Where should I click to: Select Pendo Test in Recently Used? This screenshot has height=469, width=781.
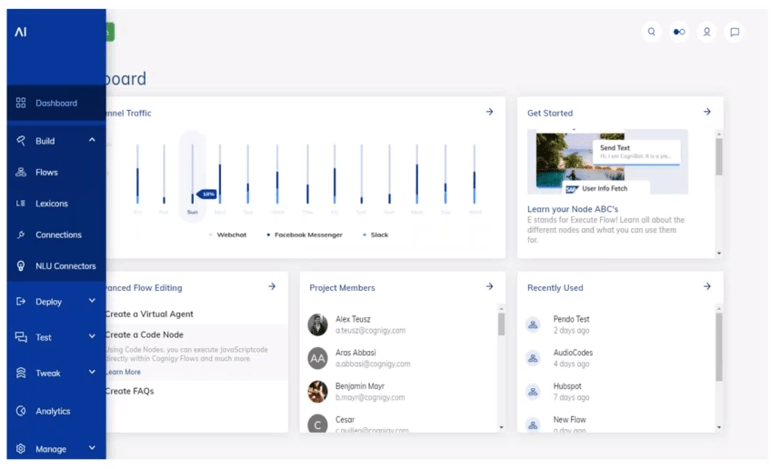coord(571,319)
